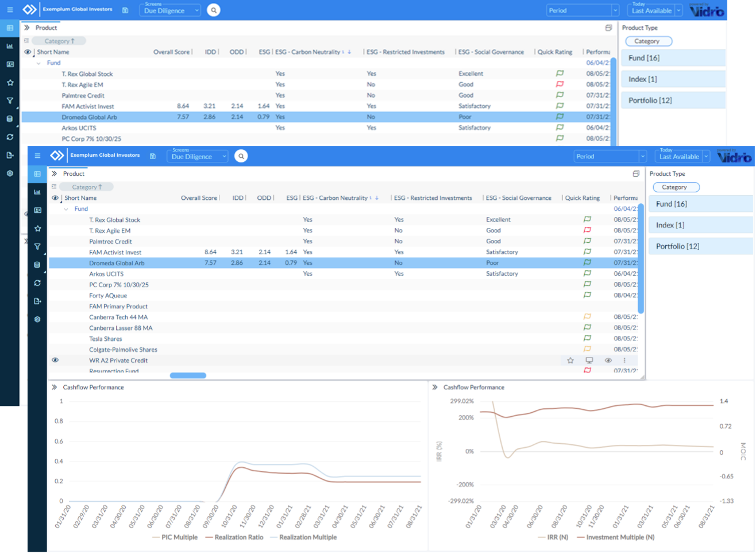Click the star icon on WR A2 Private Credit row
This screenshot has width=756, height=554.
[570, 361]
